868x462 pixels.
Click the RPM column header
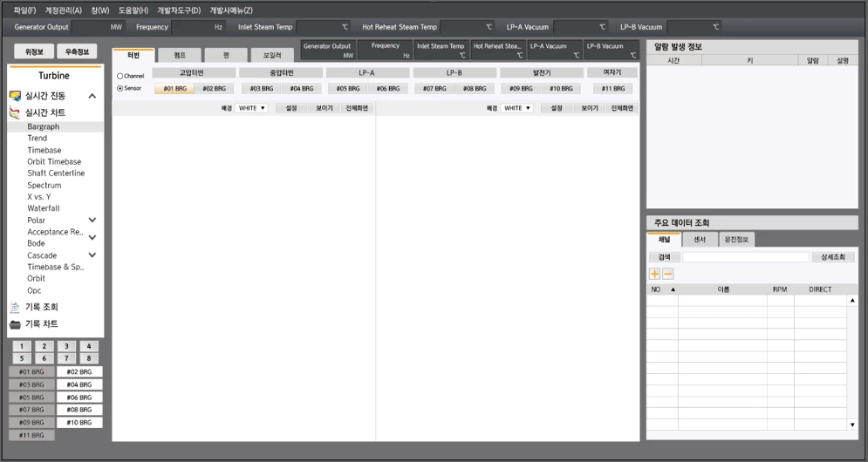pos(780,289)
